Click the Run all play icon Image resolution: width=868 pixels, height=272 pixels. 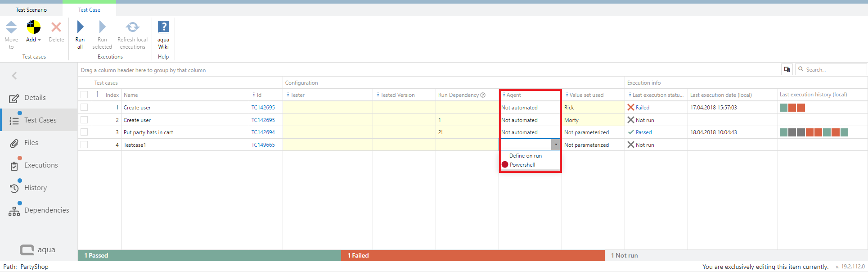pos(80,27)
